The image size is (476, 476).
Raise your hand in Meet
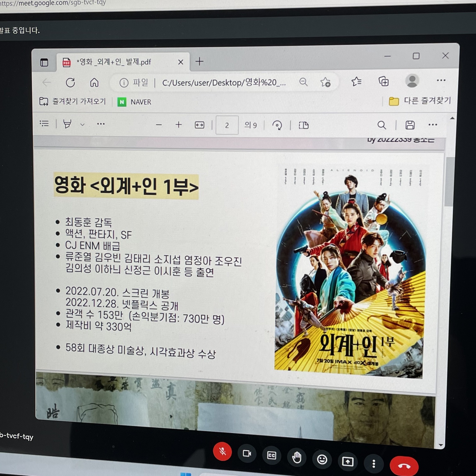click(x=297, y=457)
